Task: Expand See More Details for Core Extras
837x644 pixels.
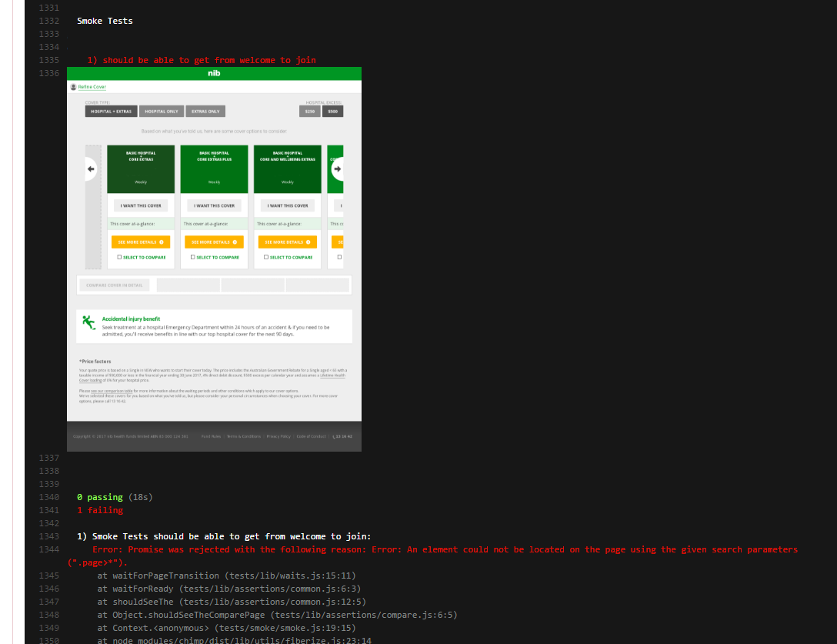Action: pos(140,242)
